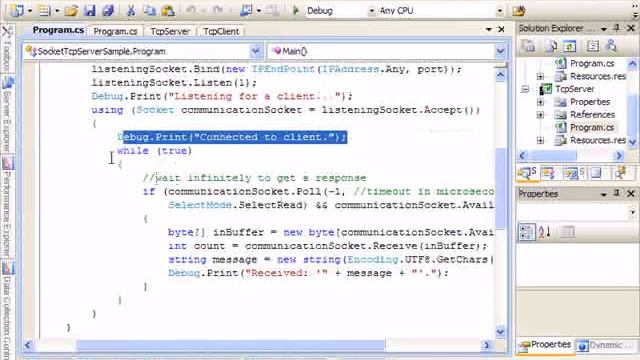Click the Redo arrow icon

pyautogui.click(x=218, y=10)
